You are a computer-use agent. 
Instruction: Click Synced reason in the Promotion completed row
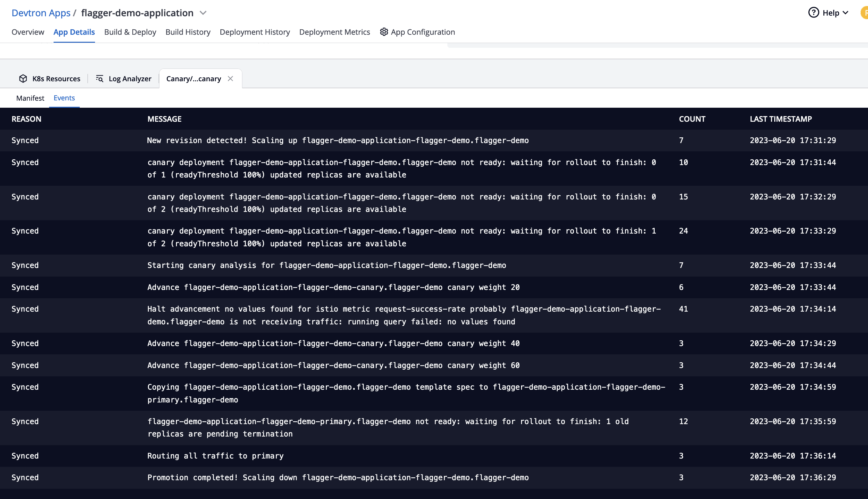(x=25, y=477)
